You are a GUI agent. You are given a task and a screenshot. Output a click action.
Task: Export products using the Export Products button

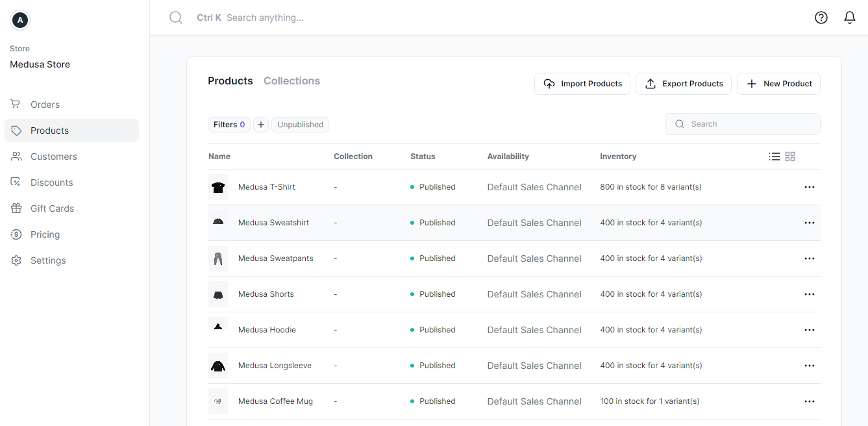point(683,84)
